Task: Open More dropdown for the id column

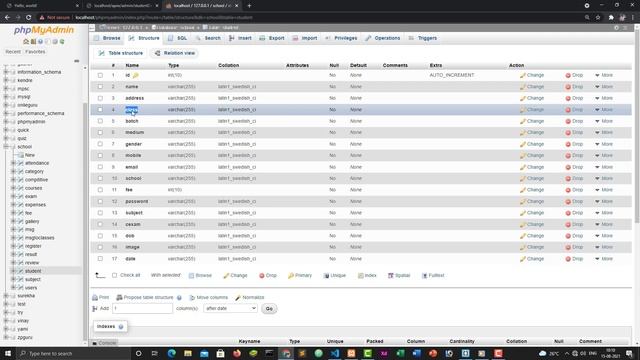Action: coord(604,76)
